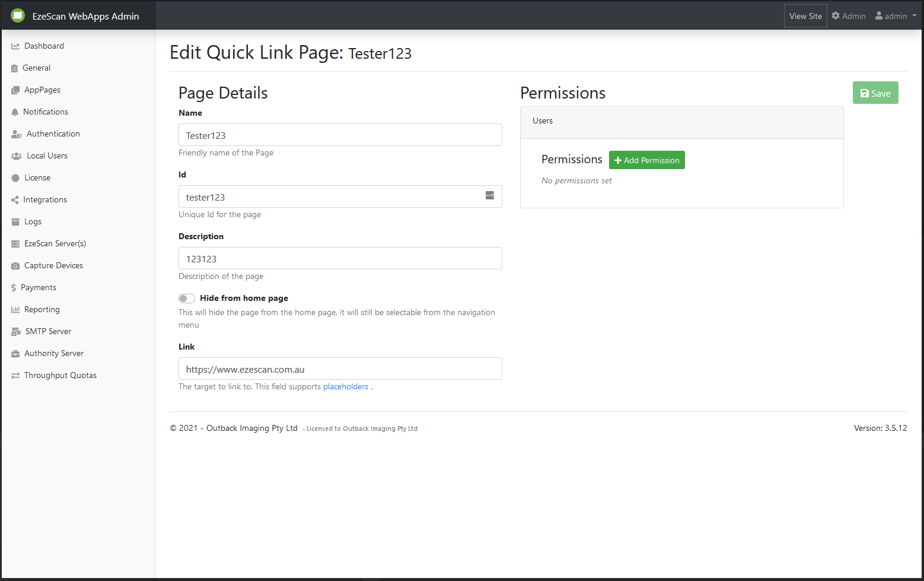The image size is (924, 581).
Task: Go to Throughput Quotas page
Action: coord(60,376)
